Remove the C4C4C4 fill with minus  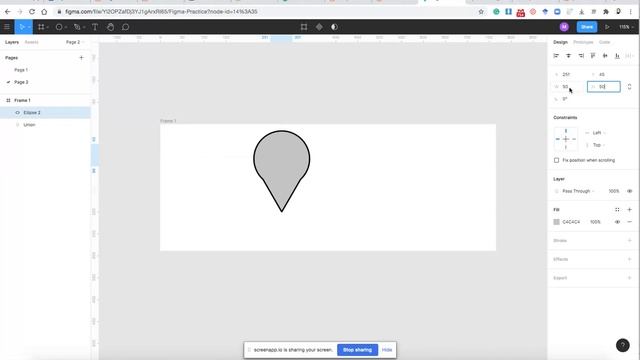[x=629, y=222]
